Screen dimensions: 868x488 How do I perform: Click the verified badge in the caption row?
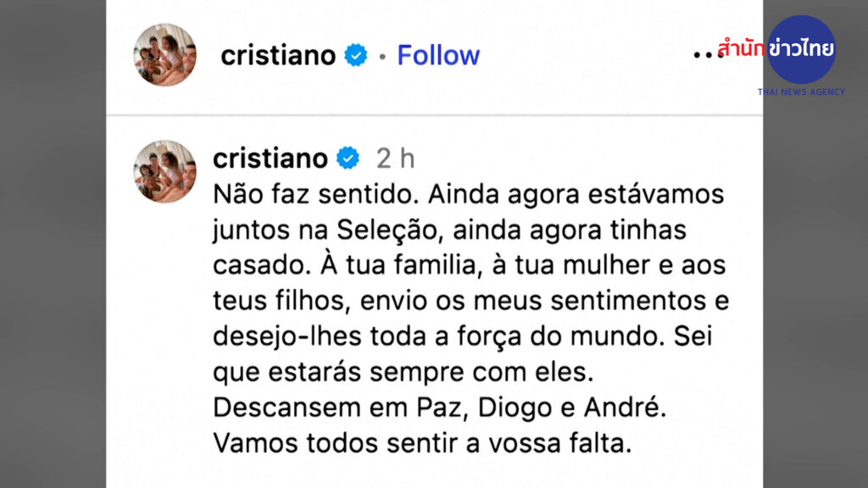(x=348, y=158)
